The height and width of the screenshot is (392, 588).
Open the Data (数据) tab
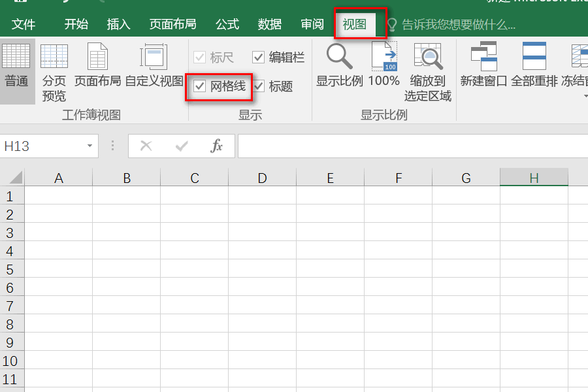point(270,24)
